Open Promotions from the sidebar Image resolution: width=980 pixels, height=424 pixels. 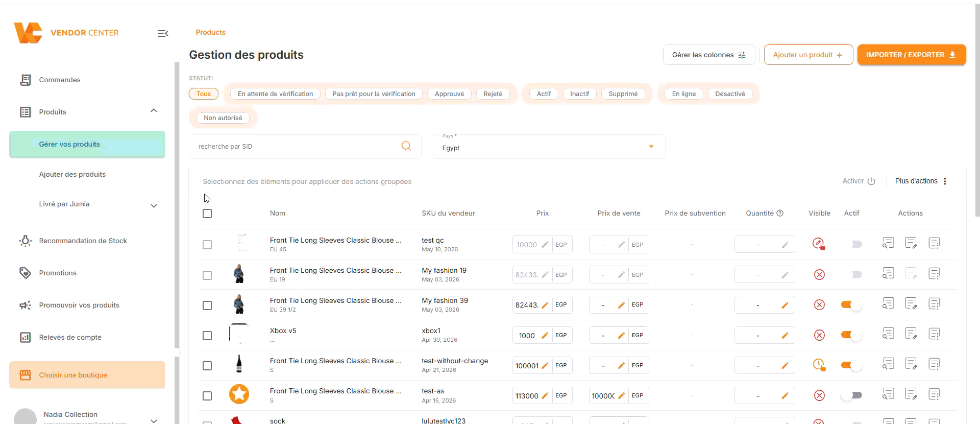[58, 273]
